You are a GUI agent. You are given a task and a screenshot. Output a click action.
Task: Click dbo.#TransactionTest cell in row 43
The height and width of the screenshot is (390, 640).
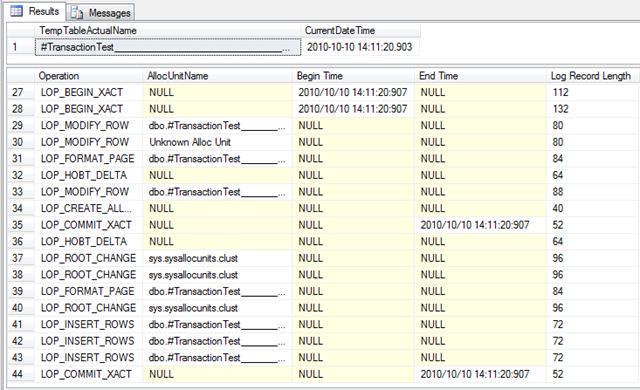pyautogui.click(x=217, y=358)
